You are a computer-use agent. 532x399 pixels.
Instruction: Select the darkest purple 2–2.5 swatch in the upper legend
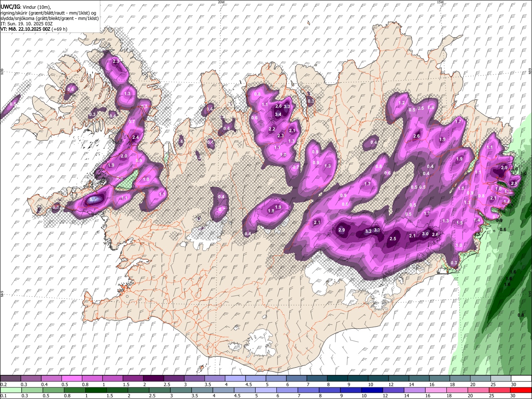[x=153, y=379]
